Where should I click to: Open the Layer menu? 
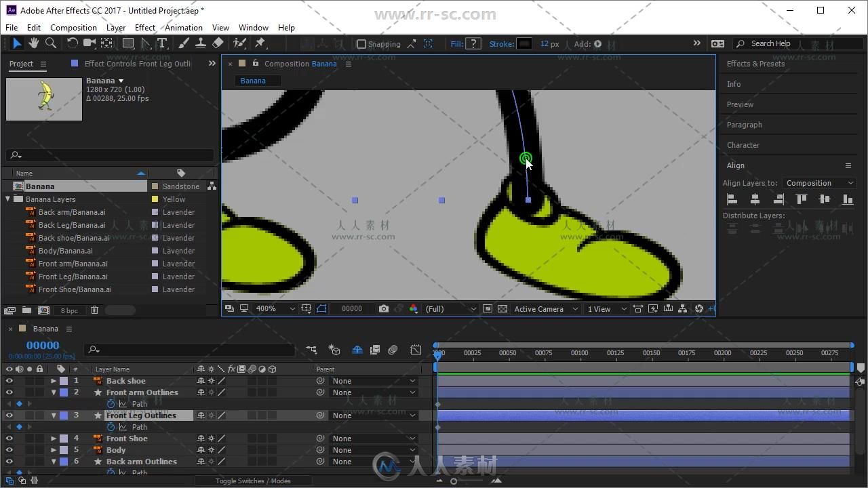(115, 28)
